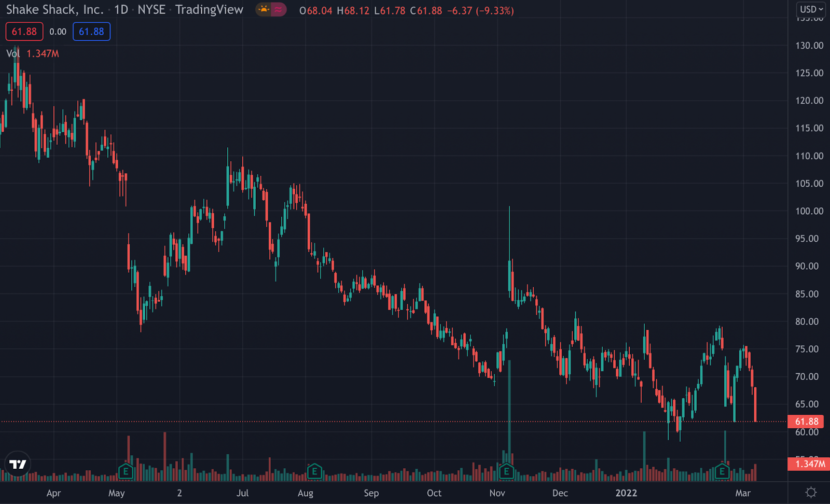Click the blue buy price 61.88 button
830x504 pixels.
[91, 32]
